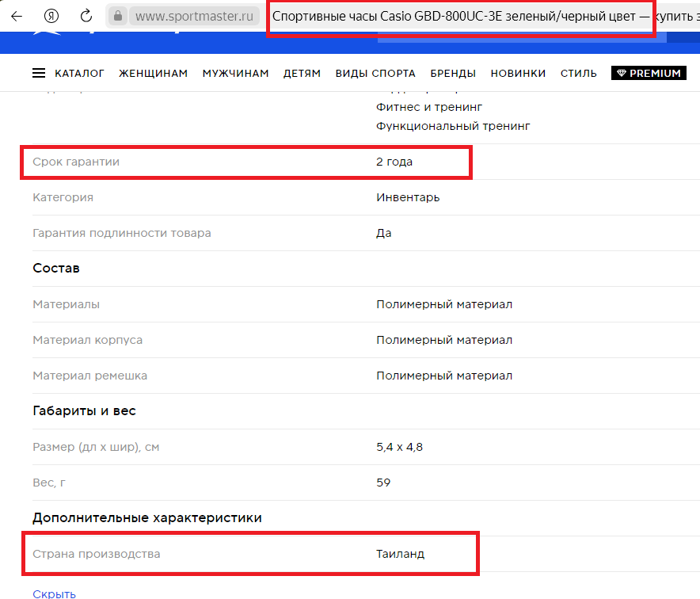The height and width of the screenshot is (599, 700).
Task: Select the Фитнес и тренинг value
Action: [x=429, y=108]
